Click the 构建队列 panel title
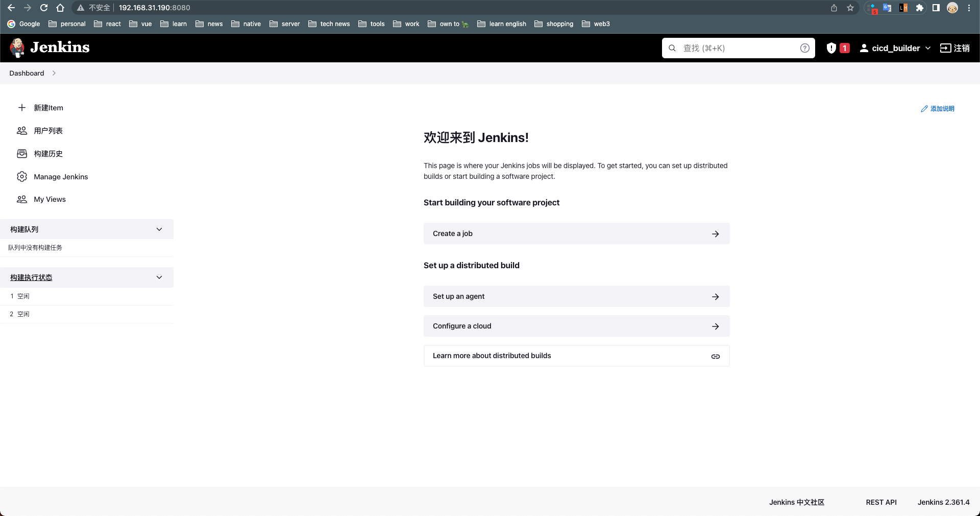 24,229
